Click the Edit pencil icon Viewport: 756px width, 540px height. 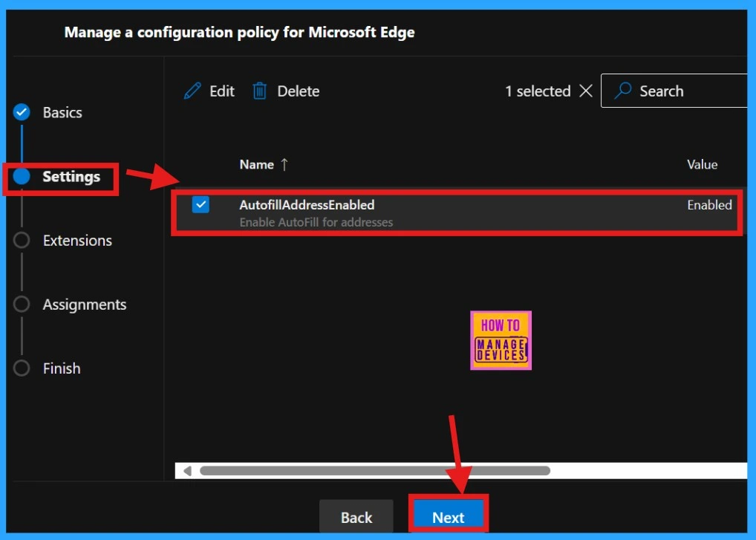click(x=192, y=91)
